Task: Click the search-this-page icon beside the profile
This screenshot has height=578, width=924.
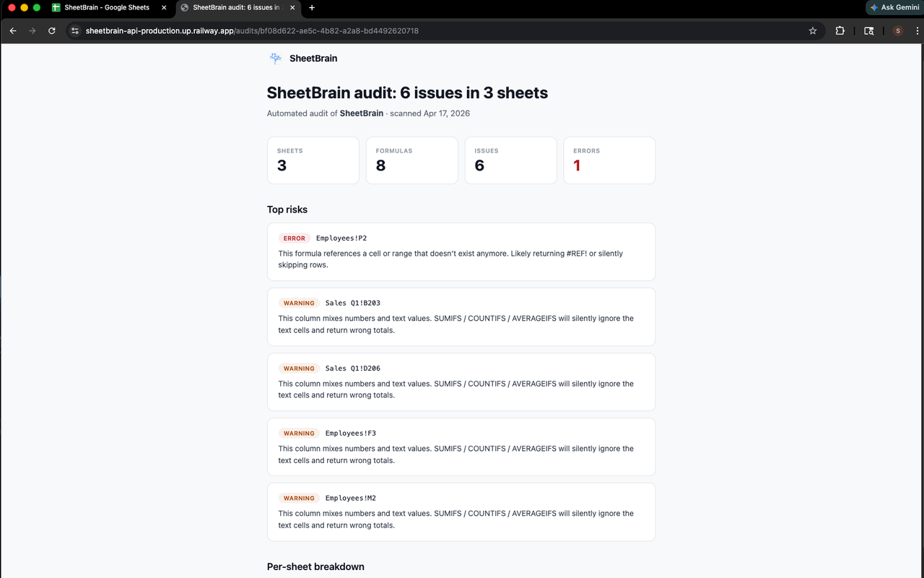Action: (868, 30)
